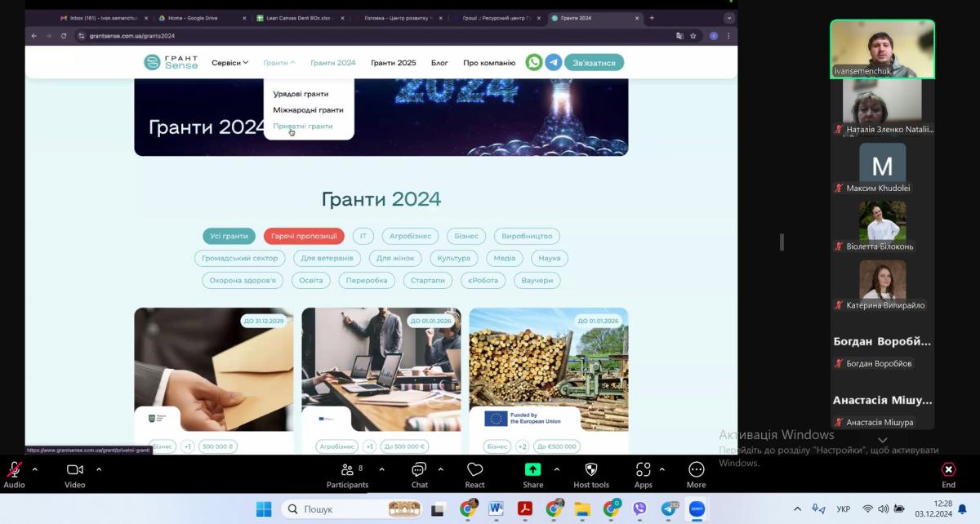980x524 pixels.
Task: Expand the Сервіси dropdown
Action: 229,63
